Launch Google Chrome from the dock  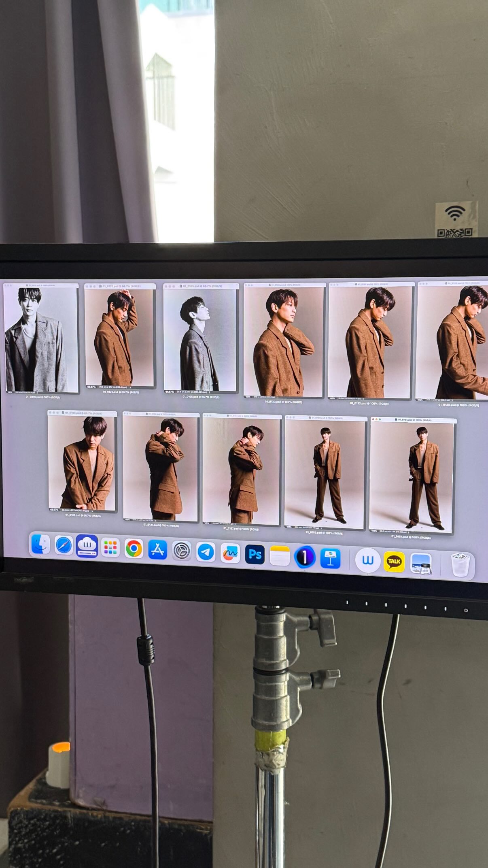(x=134, y=549)
